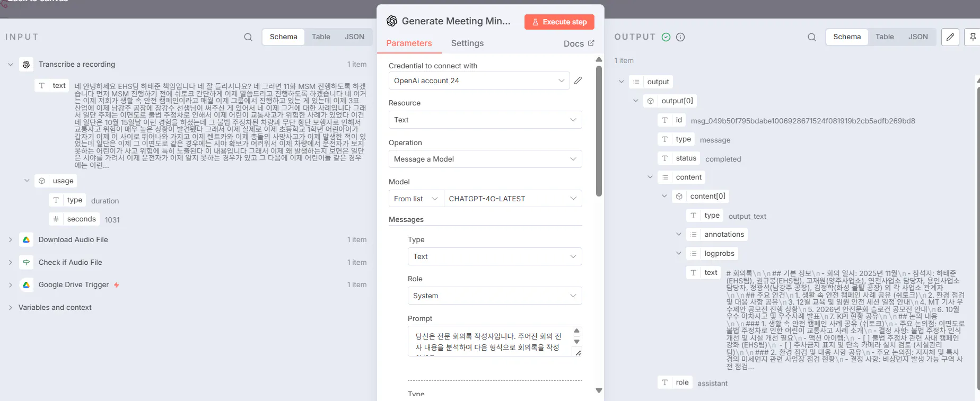
Task: Collapse the content array
Action: click(x=650, y=177)
